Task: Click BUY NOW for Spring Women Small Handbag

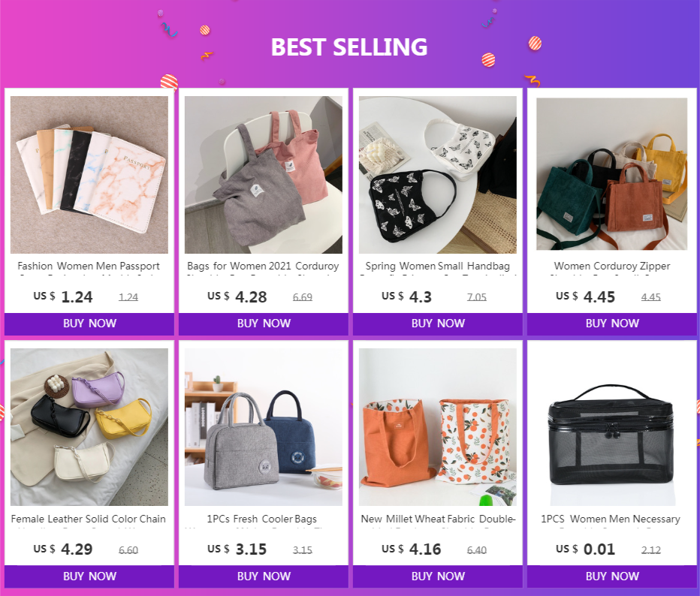Action: tap(437, 324)
